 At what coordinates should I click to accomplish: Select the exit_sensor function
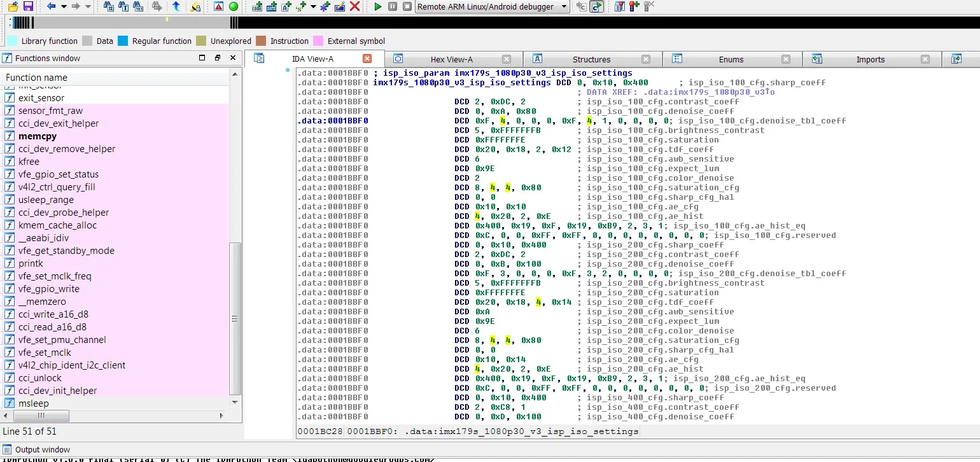tap(41, 98)
